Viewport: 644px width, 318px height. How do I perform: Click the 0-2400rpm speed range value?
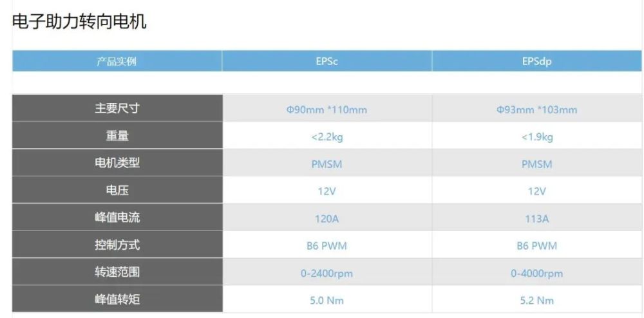(327, 274)
